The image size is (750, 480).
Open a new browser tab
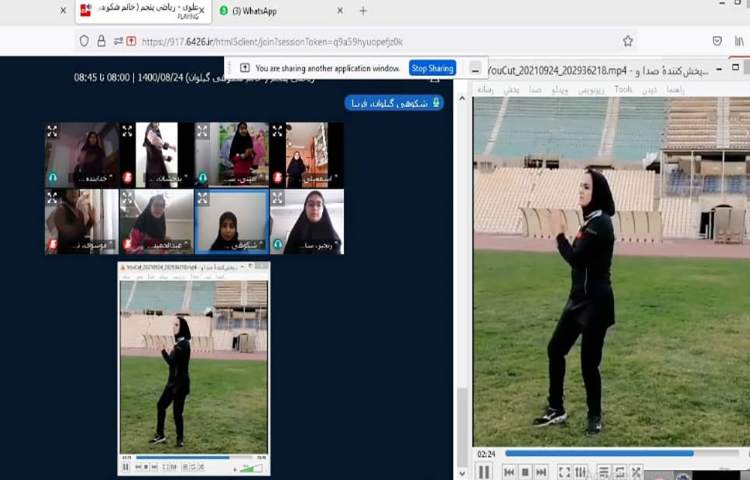click(x=363, y=11)
